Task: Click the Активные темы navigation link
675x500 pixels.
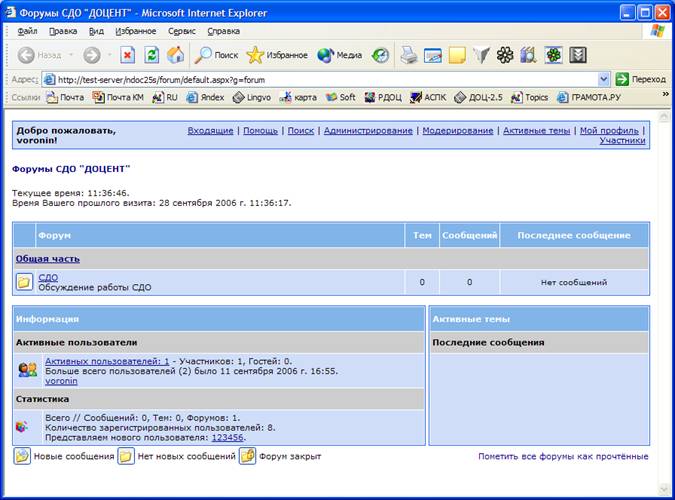Action: point(536,130)
